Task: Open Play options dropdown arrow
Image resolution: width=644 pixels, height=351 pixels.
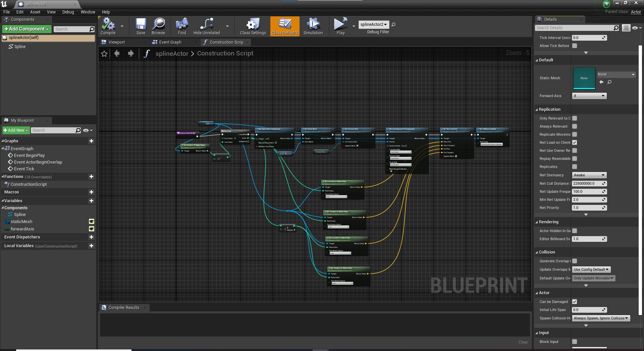Action: click(x=354, y=26)
